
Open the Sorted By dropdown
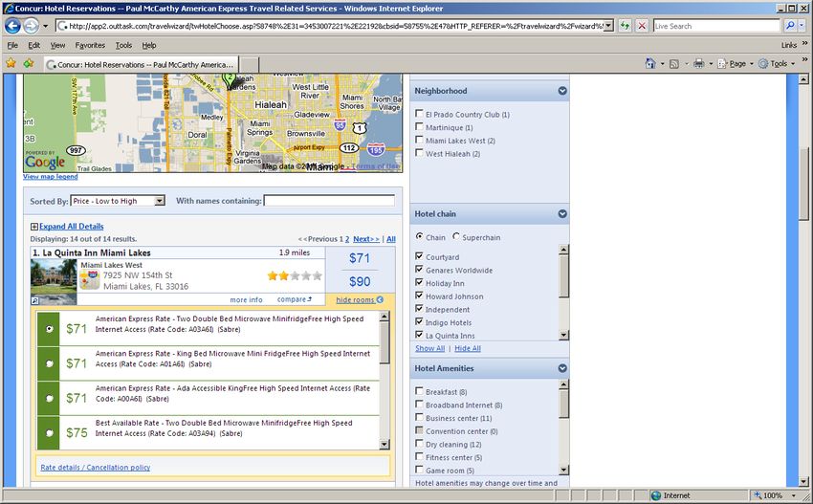[x=118, y=201]
